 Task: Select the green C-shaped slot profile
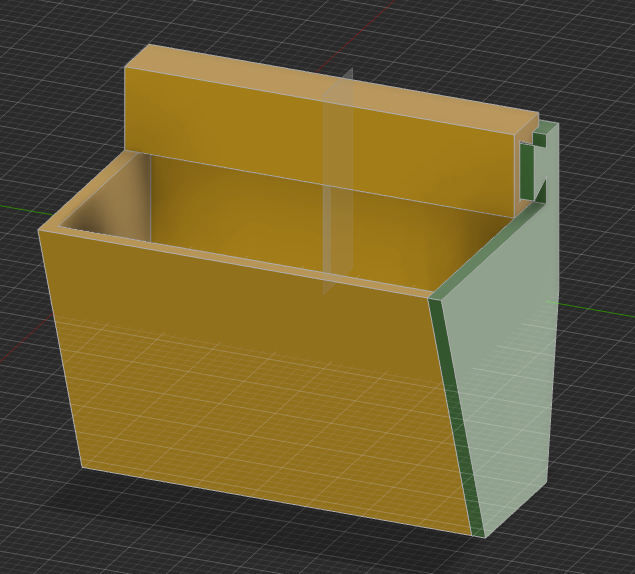534,170
